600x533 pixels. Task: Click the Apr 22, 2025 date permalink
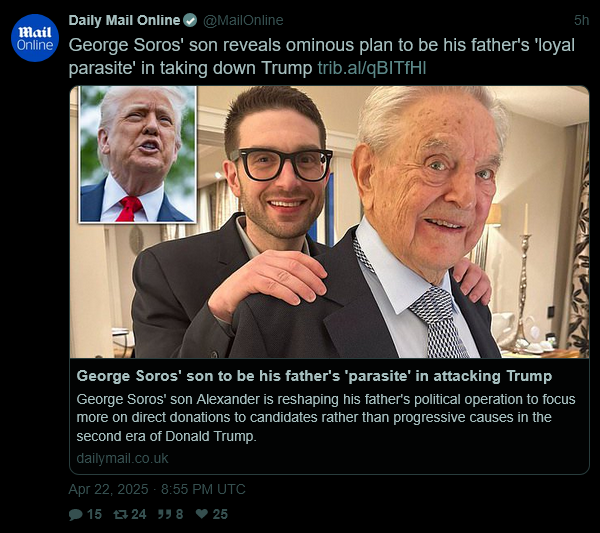[156, 489]
